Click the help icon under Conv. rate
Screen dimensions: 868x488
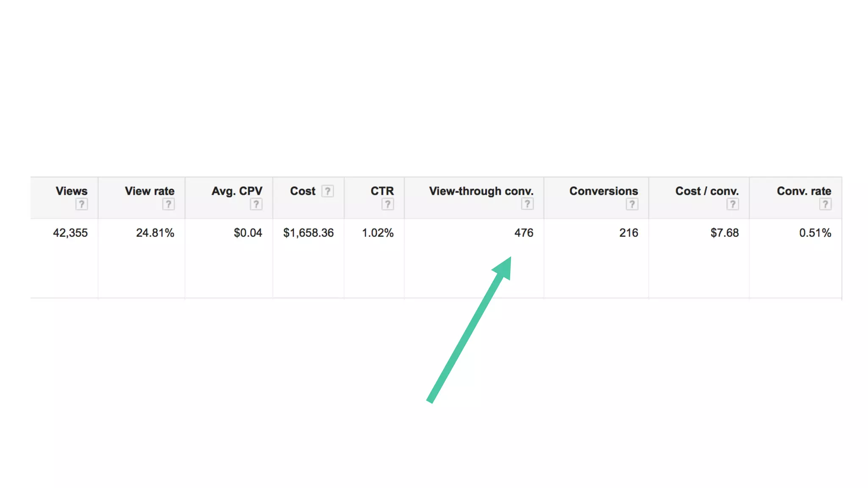825,204
